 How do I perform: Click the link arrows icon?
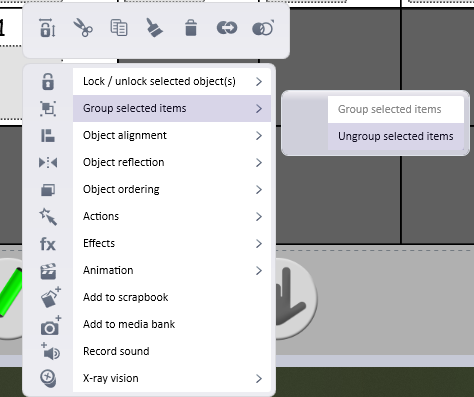[x=227, y=28]
